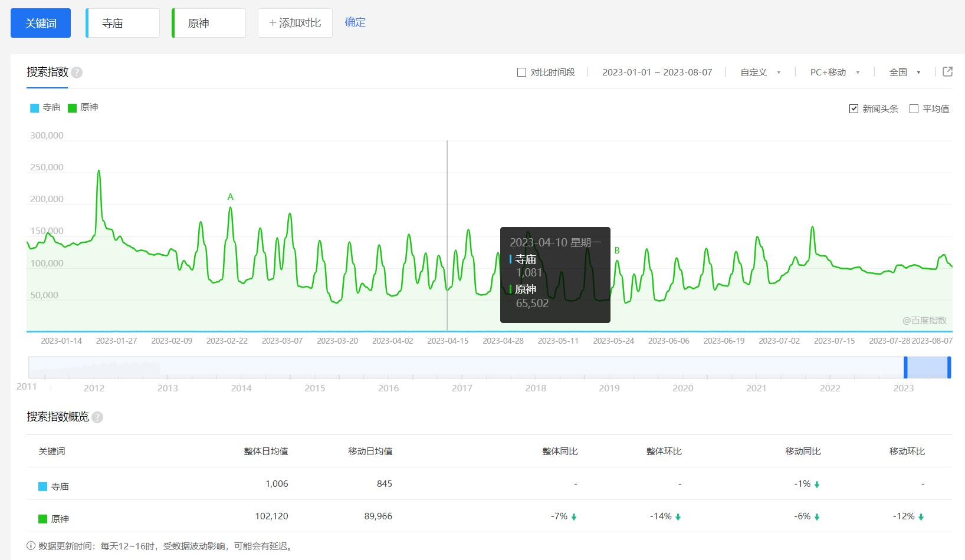Click the value 1,006 in 寺庙 row
Screen dimensions: 965x560
(277, 484)
